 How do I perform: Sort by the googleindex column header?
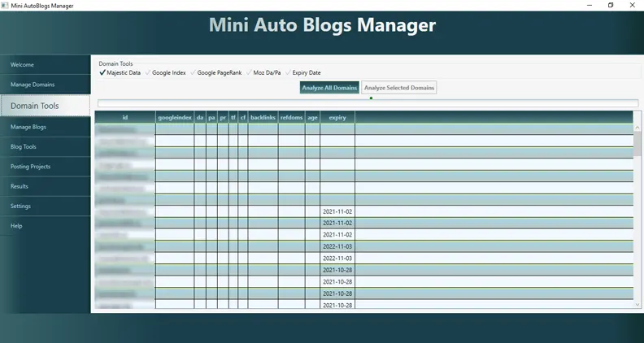tap(175, 117)
